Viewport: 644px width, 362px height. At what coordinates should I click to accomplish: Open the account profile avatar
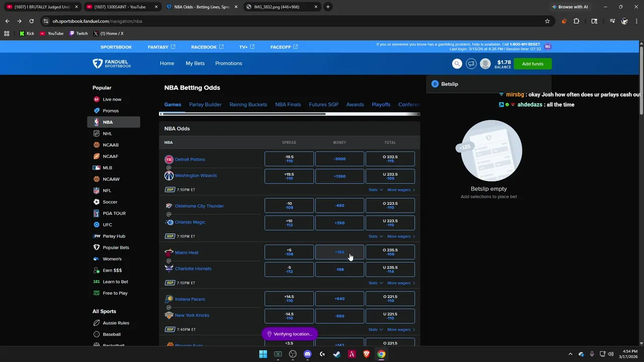[485, 63]
